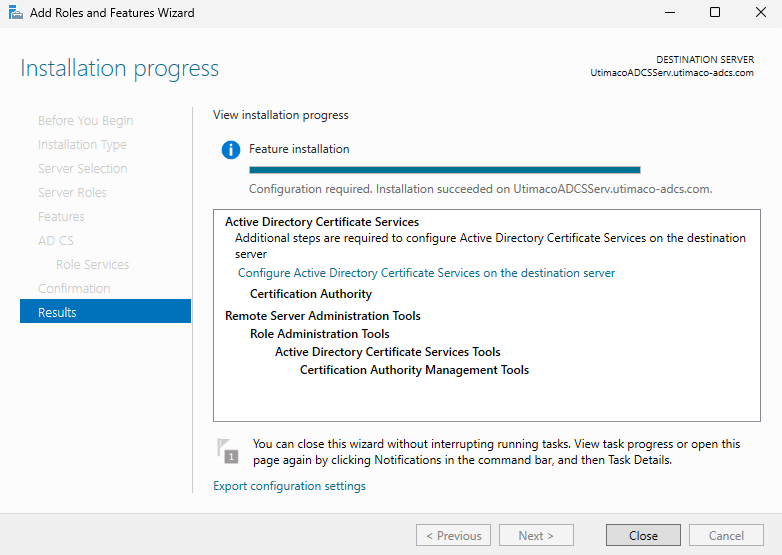Select Certification Authority Management Tools in results
Image resolution: width=782 pixels, height=555 pixels.
point(414,370)
